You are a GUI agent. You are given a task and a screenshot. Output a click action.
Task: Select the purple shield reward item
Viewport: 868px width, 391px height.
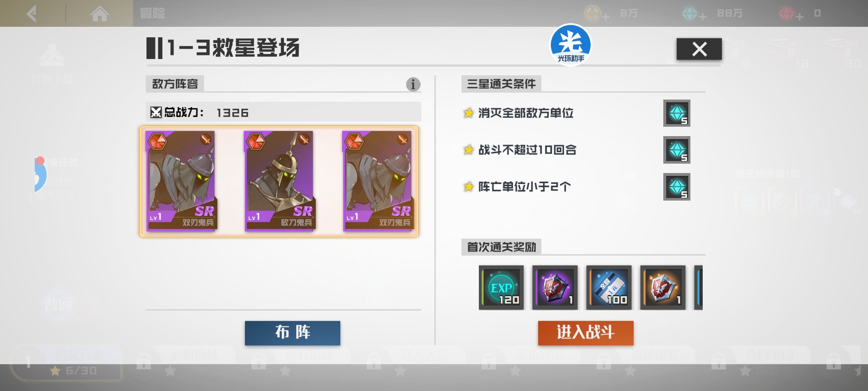(555, 287)
